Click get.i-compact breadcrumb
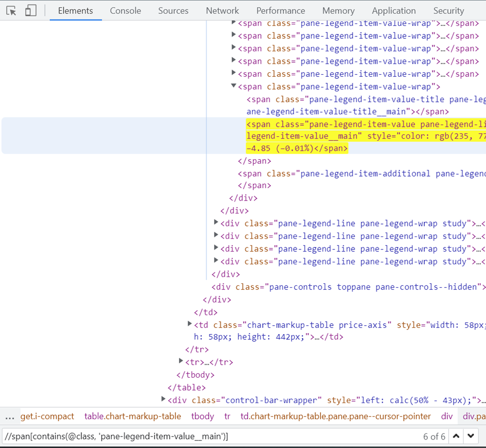486x448 pixels. 47,417
